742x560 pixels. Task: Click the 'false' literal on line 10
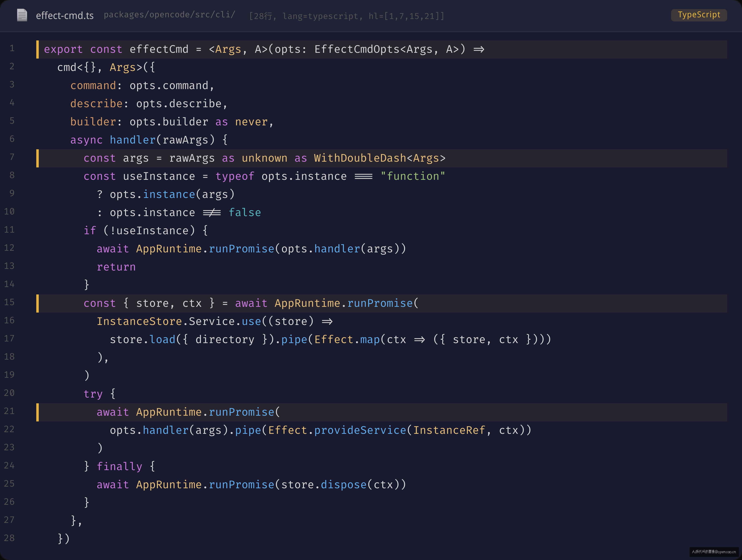pyautogui.click(x=245, y=212)
